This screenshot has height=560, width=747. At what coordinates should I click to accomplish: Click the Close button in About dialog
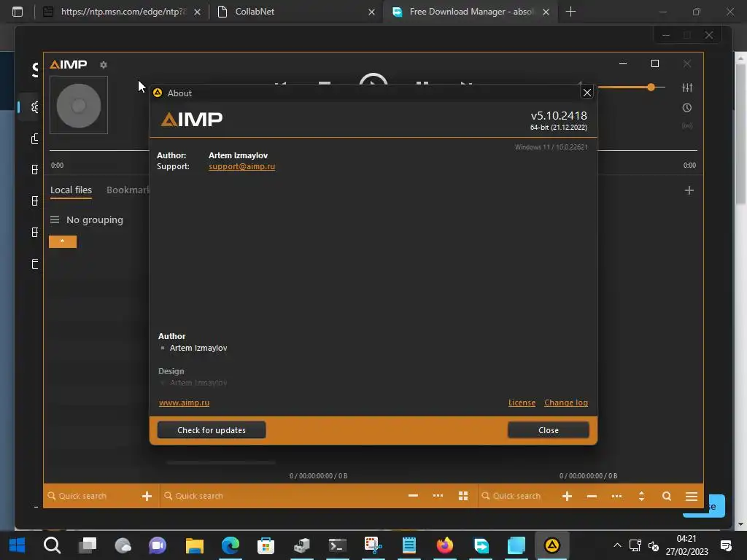pyautogui.click(x=549, y=430)
